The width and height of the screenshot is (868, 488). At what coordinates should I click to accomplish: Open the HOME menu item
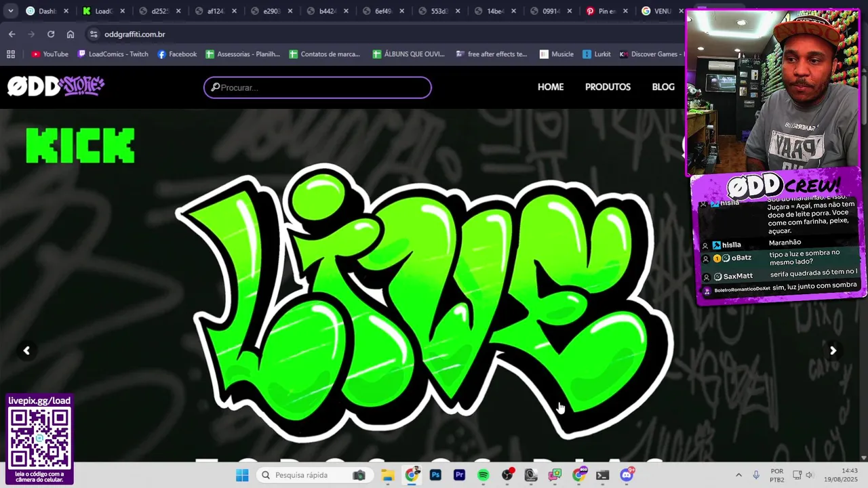pyautogui.click(x=551, y=87)
